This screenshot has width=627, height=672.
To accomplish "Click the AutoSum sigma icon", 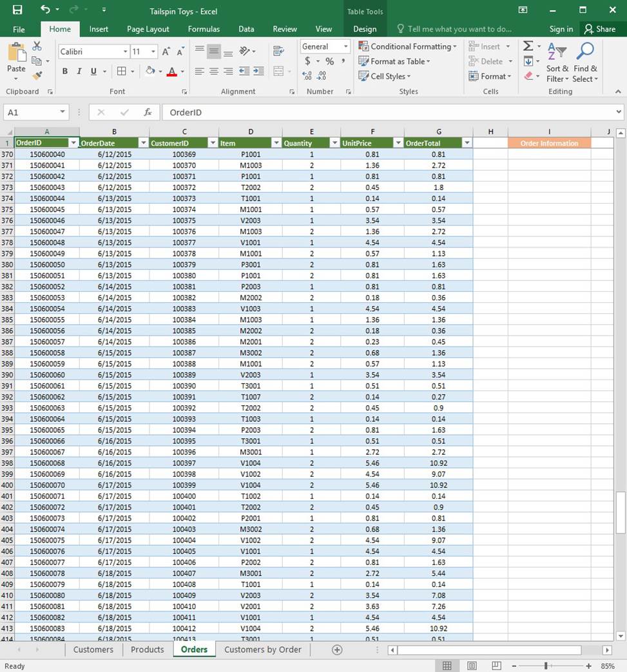I will coord(528,46).
